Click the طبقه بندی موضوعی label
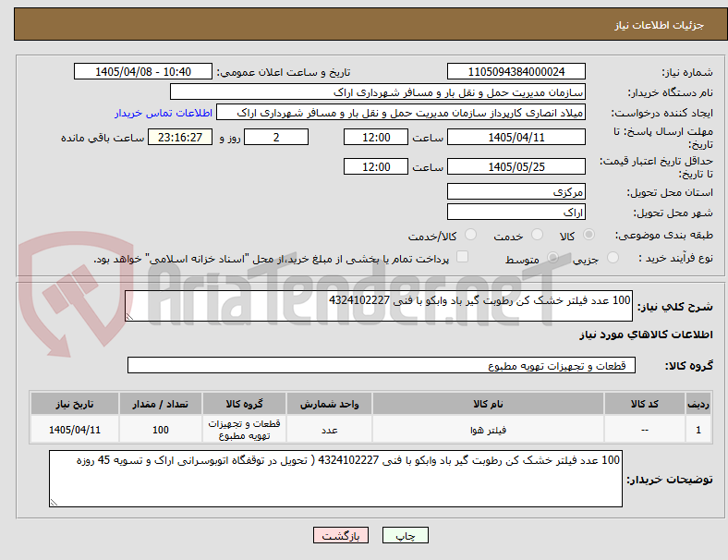The image size is (728, 560). [664, 235]
